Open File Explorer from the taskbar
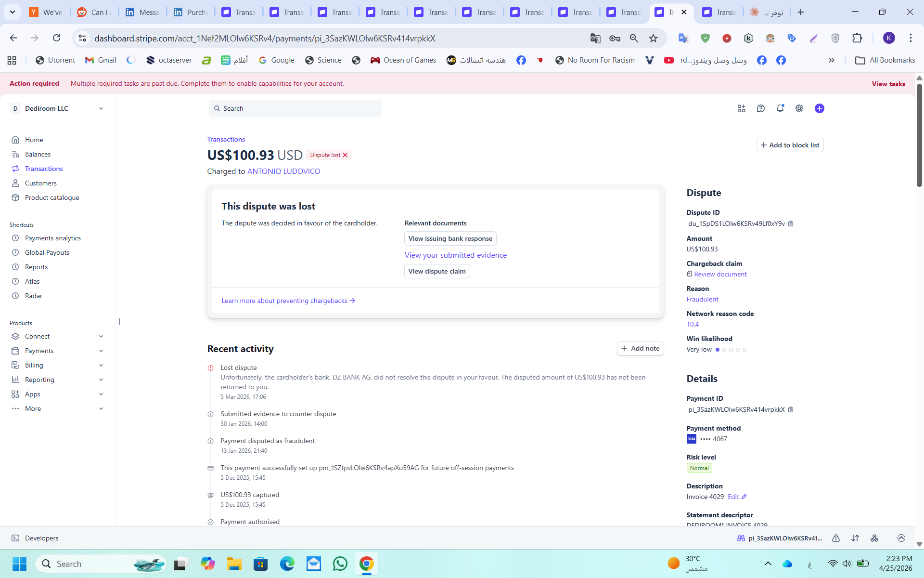This screenshot has height=578, width=924. pos(234,564)
